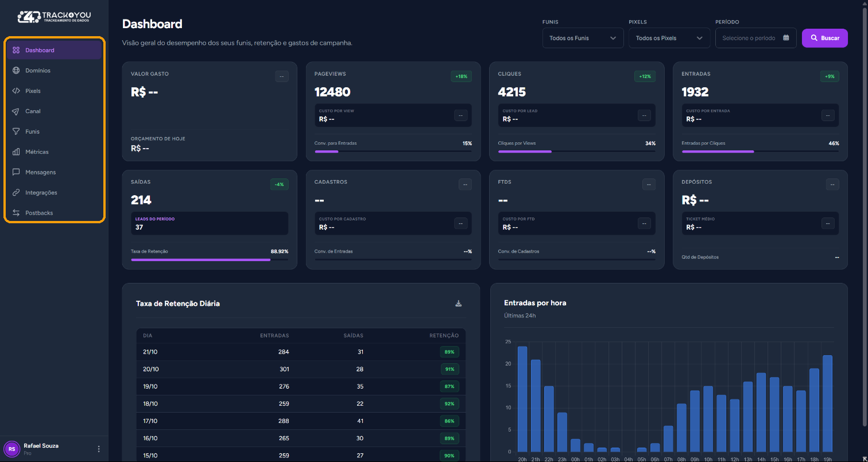Click the Cliques por Views progress bar
Image resolution: width=868 pixels, height=462 pixels.
(577, 152)
